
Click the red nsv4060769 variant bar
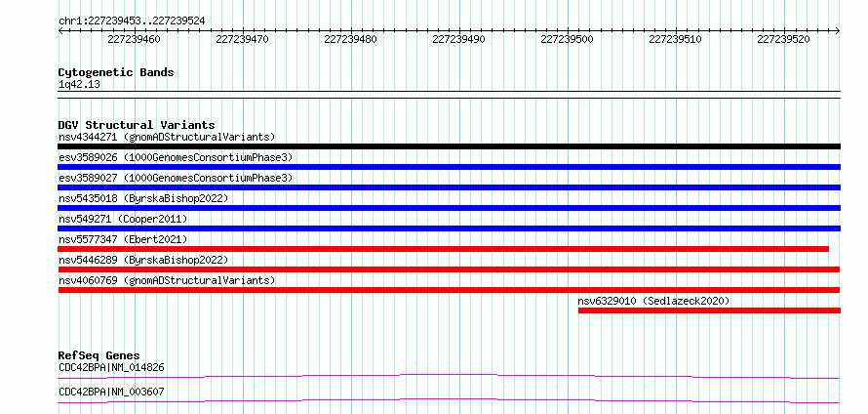[x=449, y=290]
